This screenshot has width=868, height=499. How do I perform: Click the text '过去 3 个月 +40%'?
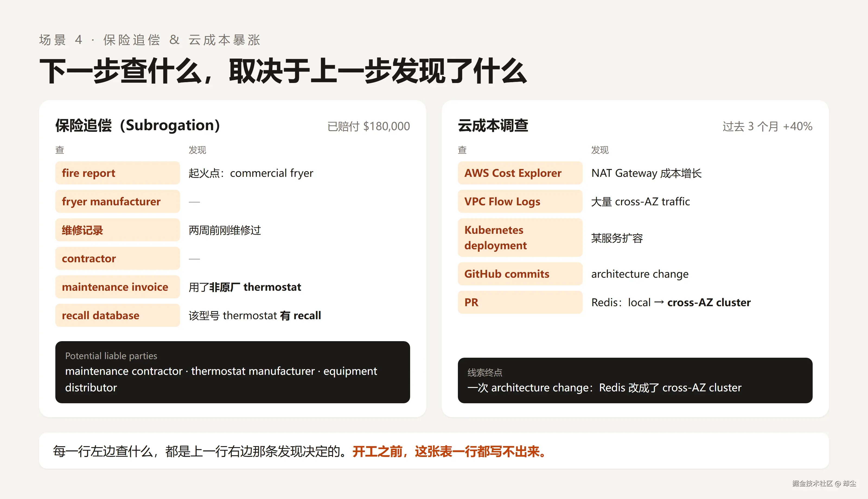[767, 126]
